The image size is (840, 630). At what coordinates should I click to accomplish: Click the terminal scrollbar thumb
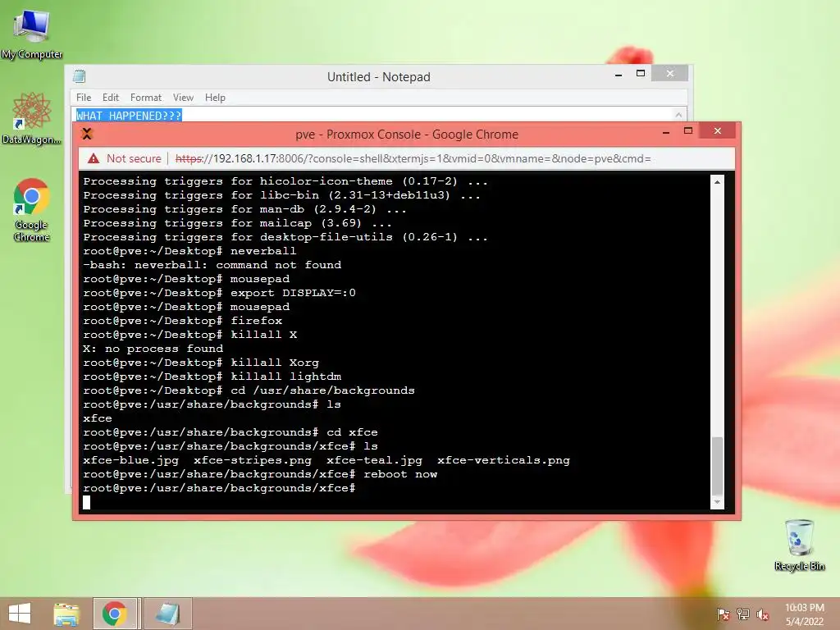717,466
